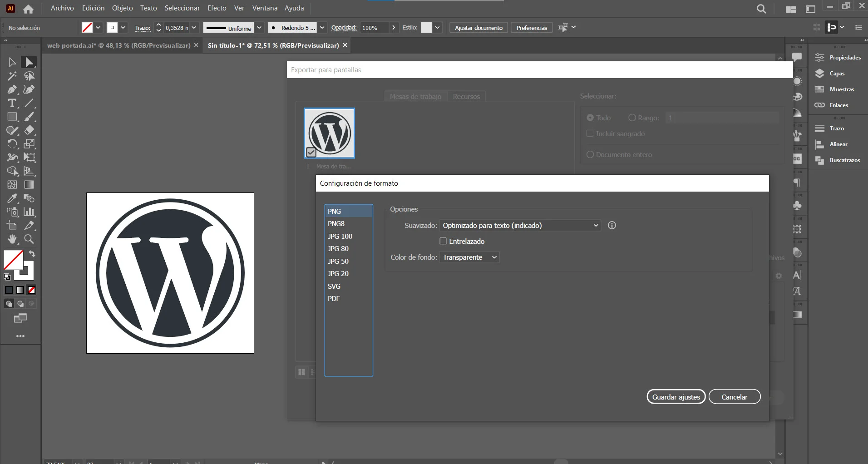The width and height of the screenshot is (868, 464).
Task: Select the None fill mode button
Action: [31, 290]
